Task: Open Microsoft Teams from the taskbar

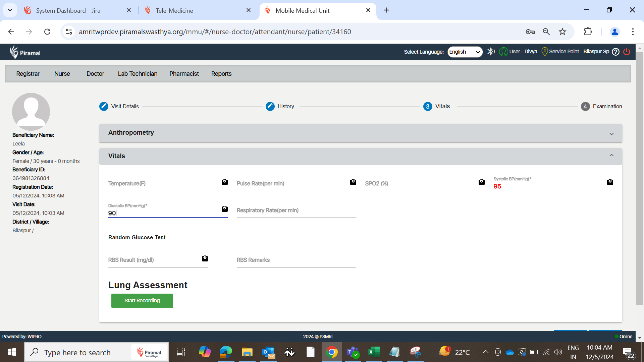Action: point(353,352)
